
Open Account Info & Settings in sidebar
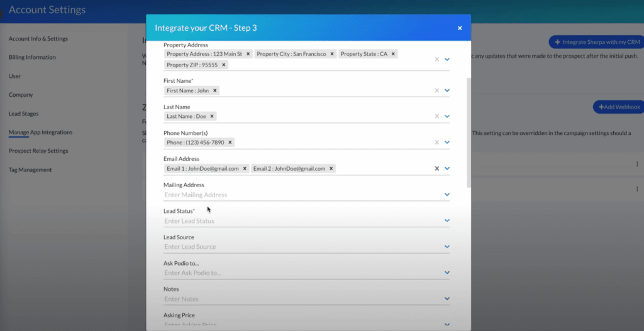(x=38, y=38)
